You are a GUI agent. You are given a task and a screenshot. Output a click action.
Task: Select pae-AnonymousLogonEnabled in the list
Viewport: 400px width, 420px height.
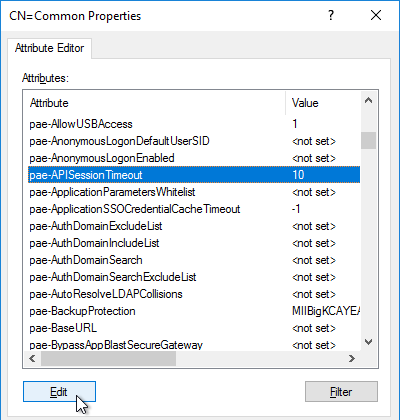pos(194,158)
